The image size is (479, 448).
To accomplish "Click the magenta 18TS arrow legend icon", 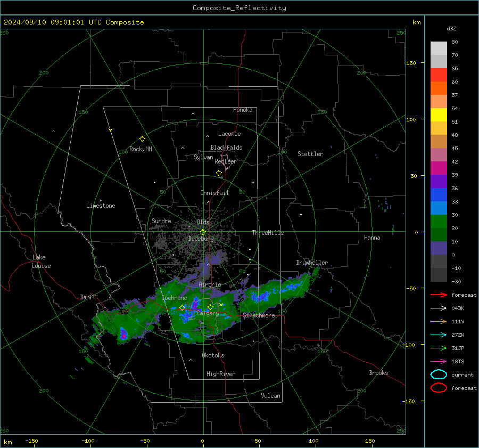I will [x=439, y=362].
